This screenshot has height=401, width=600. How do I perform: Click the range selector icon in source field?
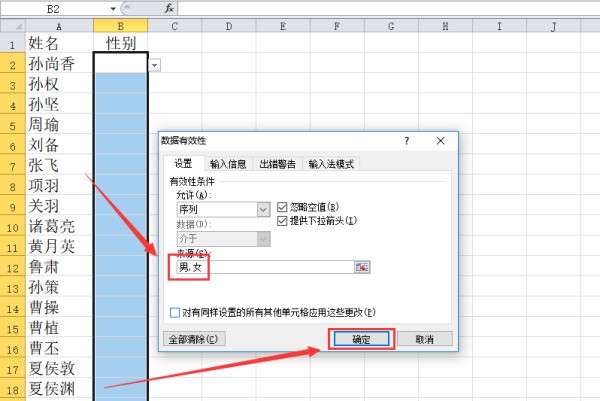point(362,267)
